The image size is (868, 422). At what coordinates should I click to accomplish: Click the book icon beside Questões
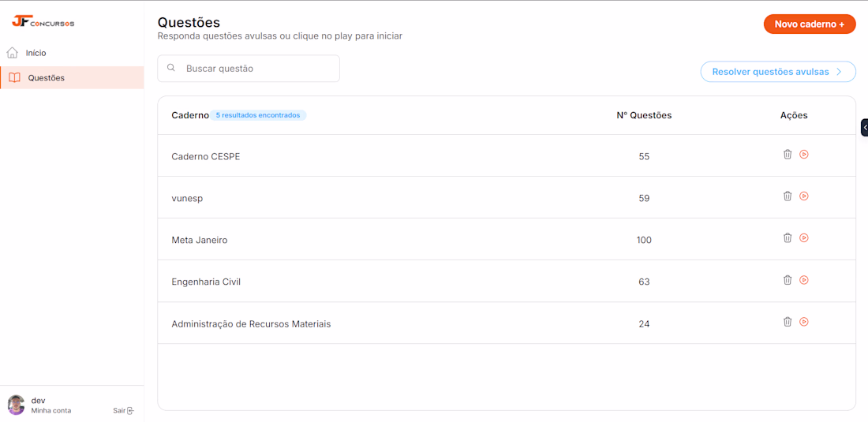[x=14, y=77]
